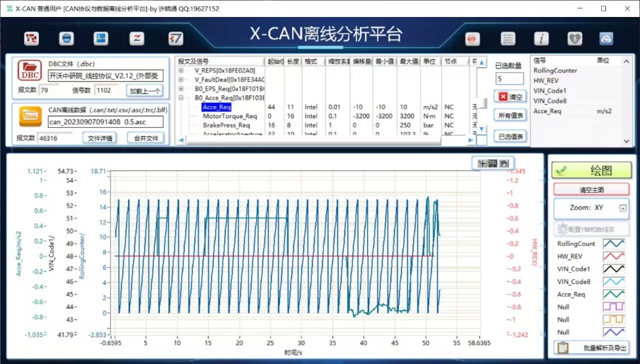Open the Zoom: XY dropdown
Image resolution: width=640 pixels, height=364 pixels.
622,209
